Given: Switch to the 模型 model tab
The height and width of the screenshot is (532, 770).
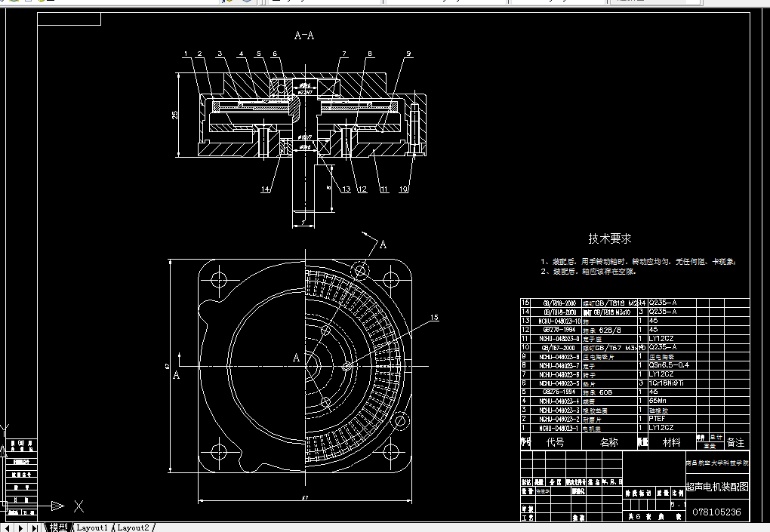Looking at the screenshot, I should pos(57,527).
